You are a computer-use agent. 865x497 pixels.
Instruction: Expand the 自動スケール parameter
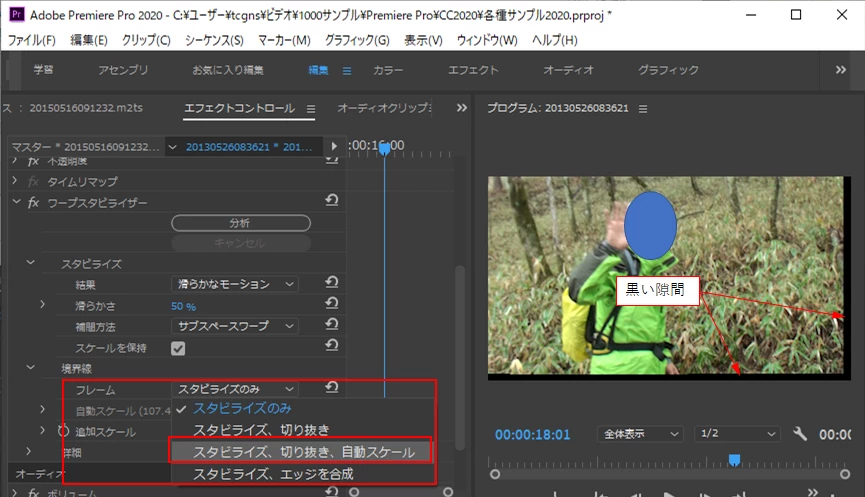click(42, 409)
